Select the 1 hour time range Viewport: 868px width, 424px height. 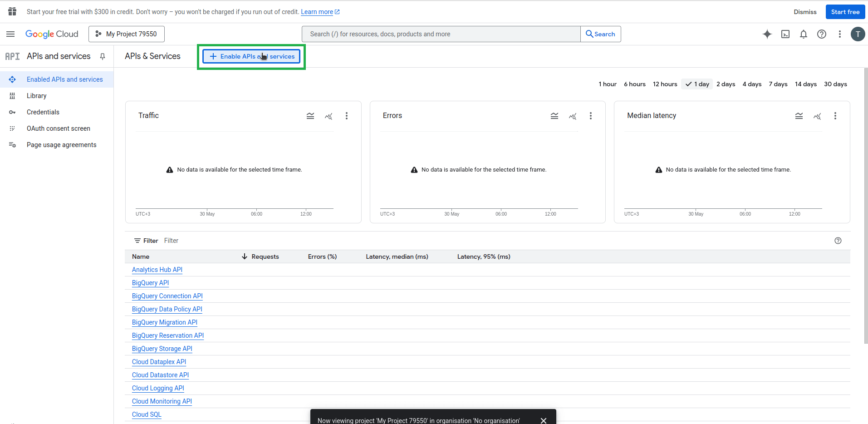click(x=607, y=84)
